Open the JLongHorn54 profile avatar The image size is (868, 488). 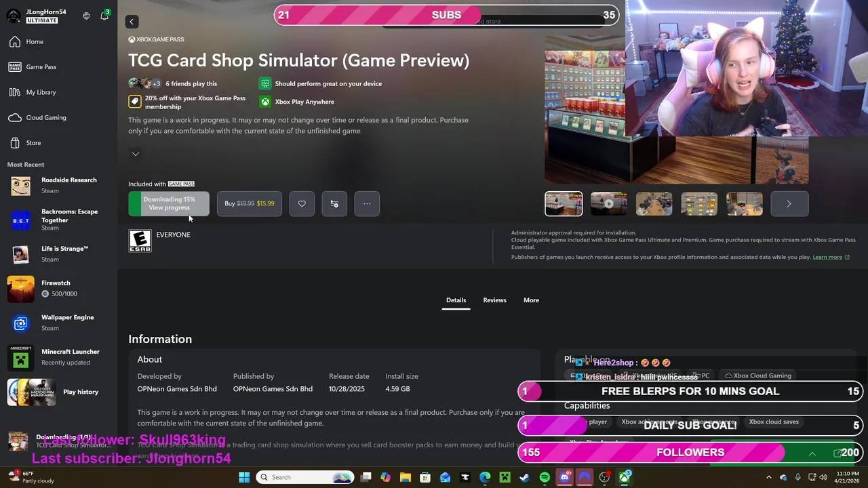[x=14, y=16]
